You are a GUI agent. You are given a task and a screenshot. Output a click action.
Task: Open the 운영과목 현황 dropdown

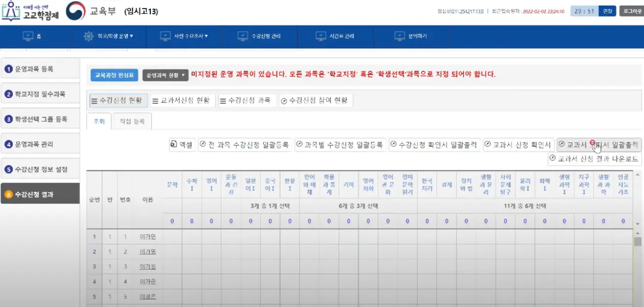(x=165, y=75)
